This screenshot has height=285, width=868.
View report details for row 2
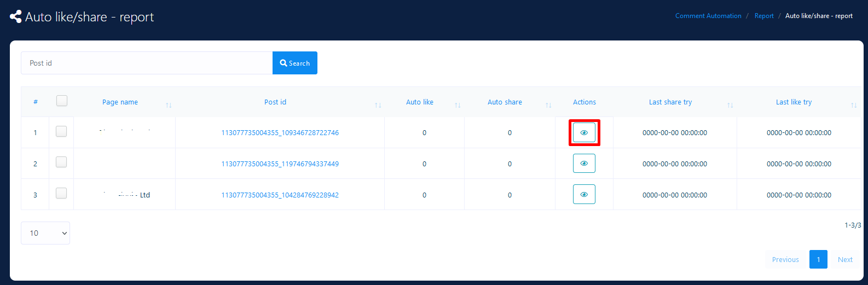584,164
